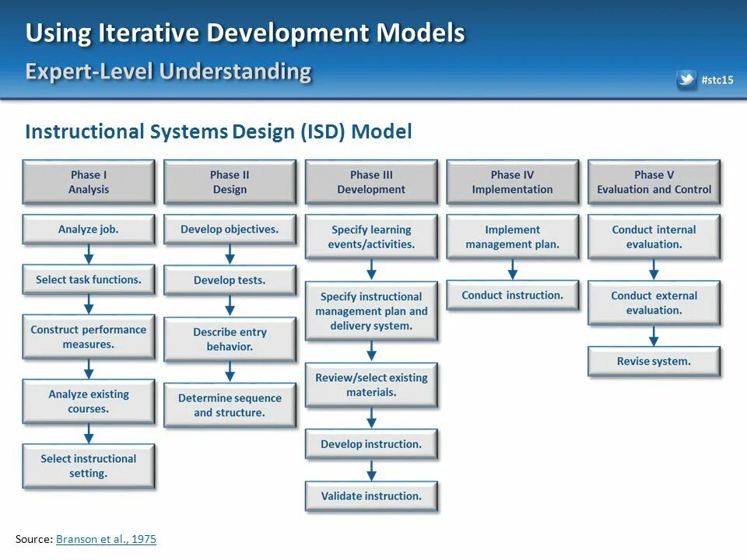Click the 'Select task functions.' box
Viewport: 747px width, 560px height.
point(89,279)
